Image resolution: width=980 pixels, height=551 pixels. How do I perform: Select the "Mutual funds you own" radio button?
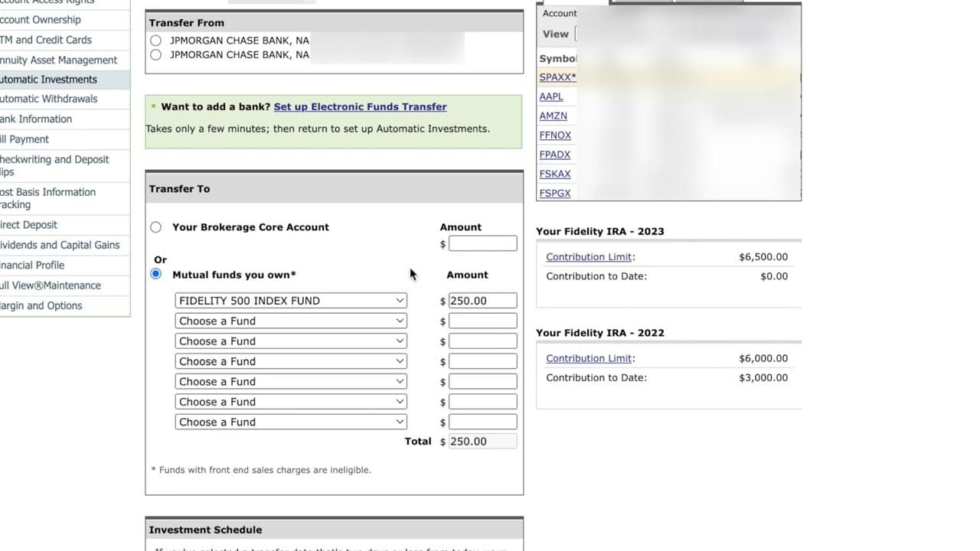155,274
